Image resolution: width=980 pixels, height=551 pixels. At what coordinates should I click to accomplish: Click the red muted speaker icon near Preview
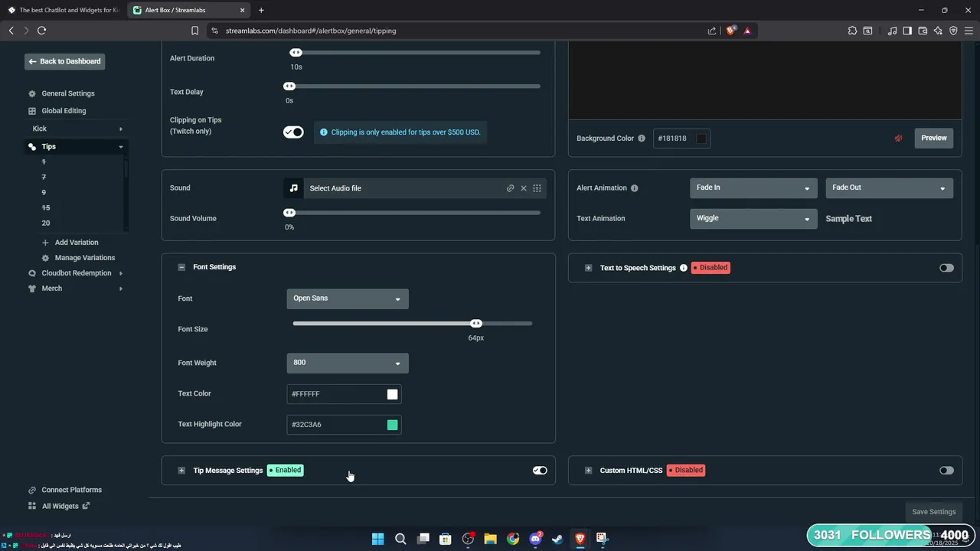[x=898, y=139]
